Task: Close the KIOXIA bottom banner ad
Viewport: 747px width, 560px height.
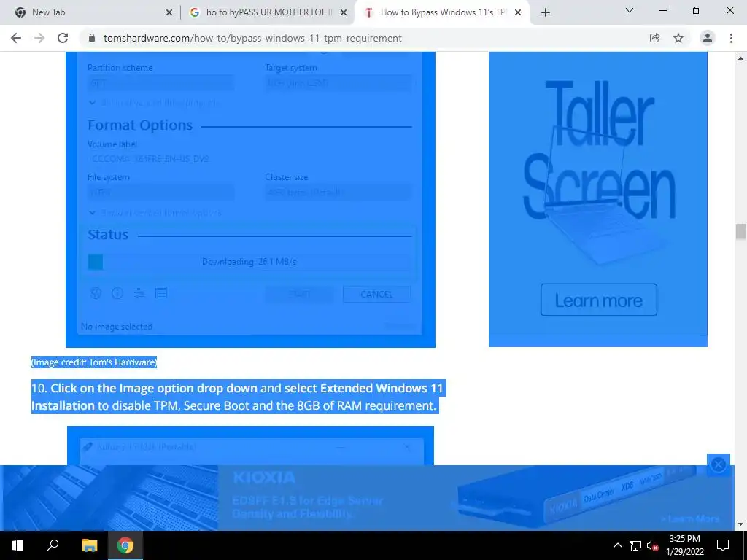Action: pyautogui.click(x=719, y=464)
